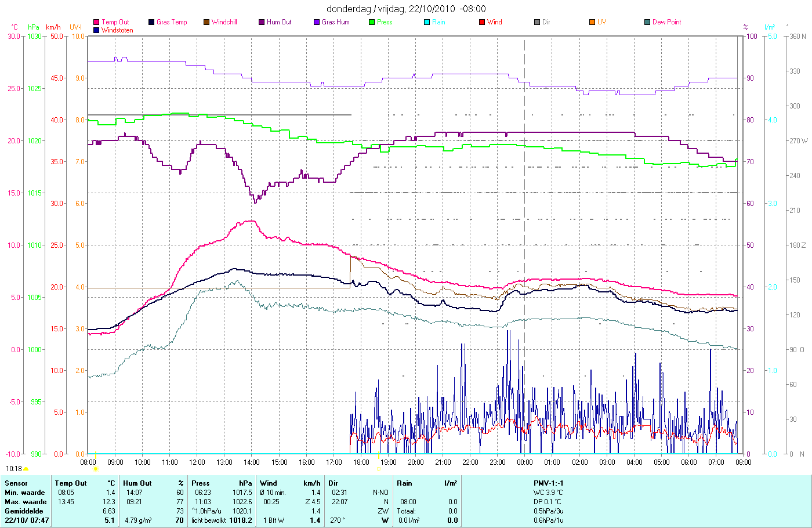Click the Sensor header in data table
This screenshot has width=812, height=528.
pyautogui.click(x=16, y=483)
